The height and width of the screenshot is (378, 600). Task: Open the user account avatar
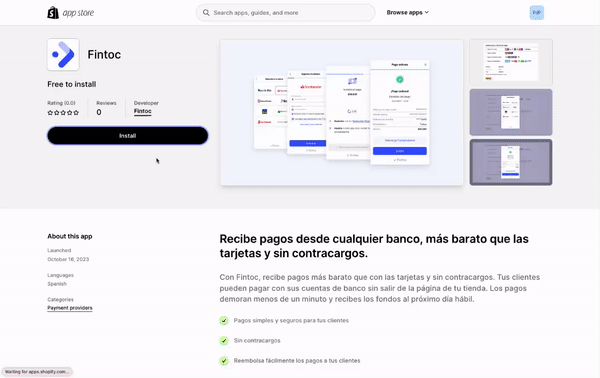(536, 13)
